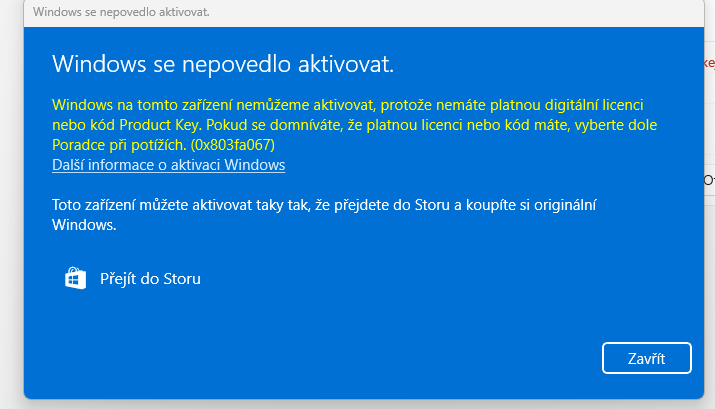Screen dimensions: 715x409
Task: Click the large 'Windows se nepovedlo aktivovat.' heading
Action: 223,65
